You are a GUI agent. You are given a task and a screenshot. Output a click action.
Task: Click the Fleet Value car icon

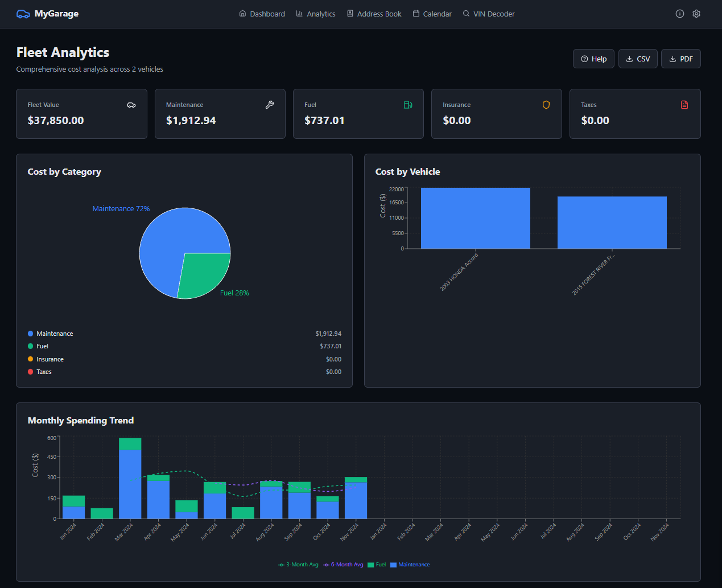click(131, 105)
